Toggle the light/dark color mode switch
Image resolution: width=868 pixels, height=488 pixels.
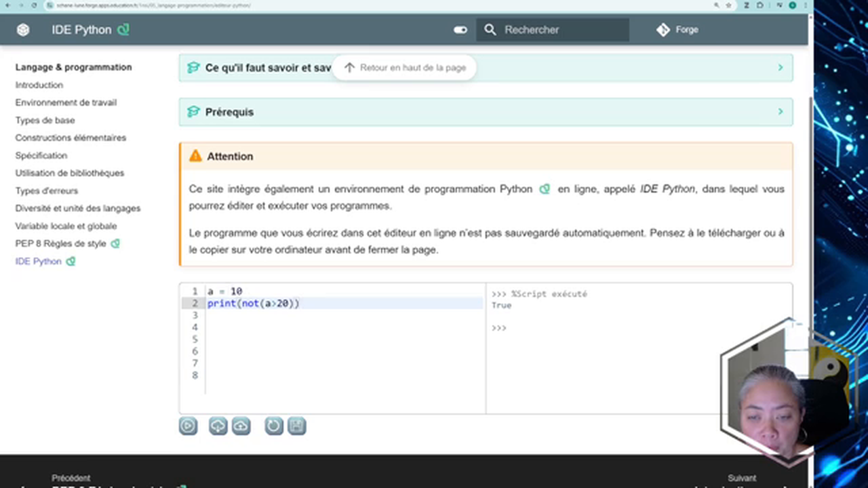click(x=460, y=30)
